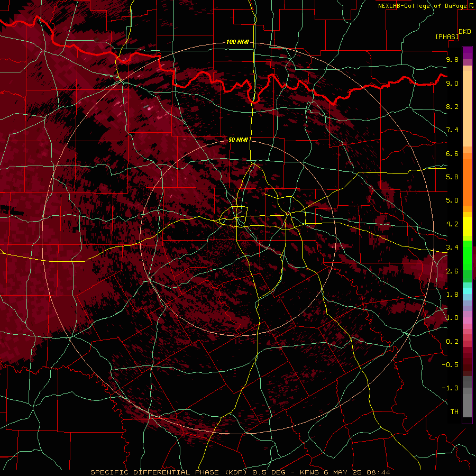Click the TH threshold label
The height and width of the screenshot is (476, 476).
[x=454, y=412]
